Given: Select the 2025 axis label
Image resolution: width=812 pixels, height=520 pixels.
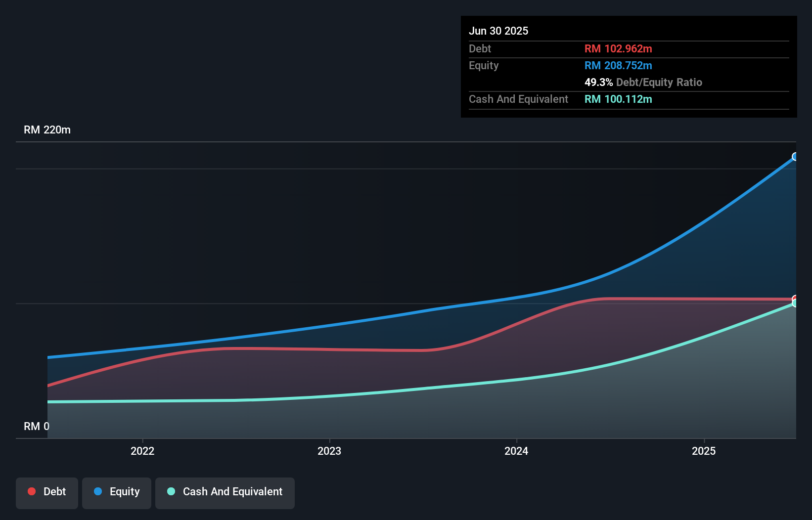Looking at the screenshot, I should pos(704,451).
